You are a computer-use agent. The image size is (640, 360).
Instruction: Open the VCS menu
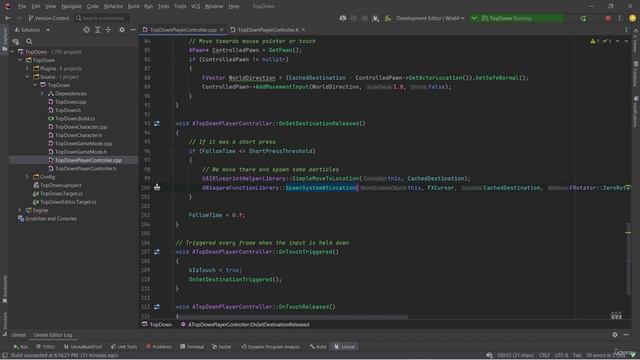point(195,7)
